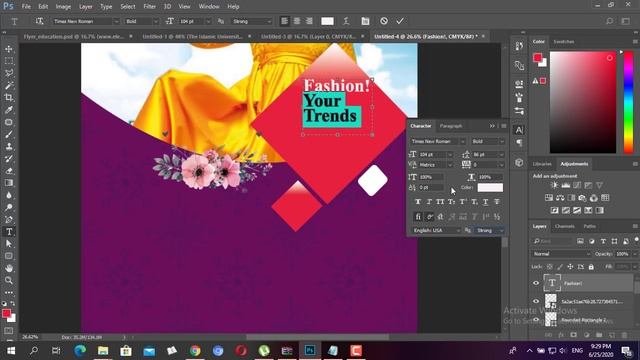Toggle Faux Italic in Character panel
This screenshot has width=640, height=360.
click(x=429, y=202)
